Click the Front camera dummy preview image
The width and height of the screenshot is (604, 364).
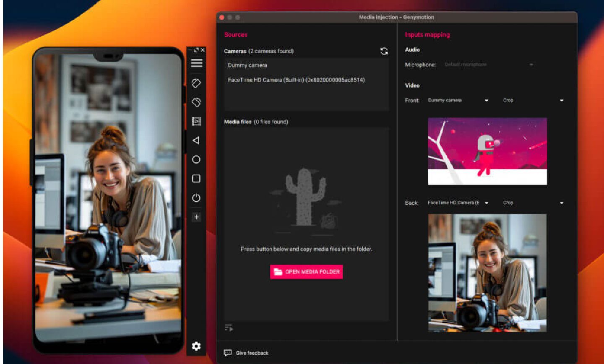(x=487, y=151)
